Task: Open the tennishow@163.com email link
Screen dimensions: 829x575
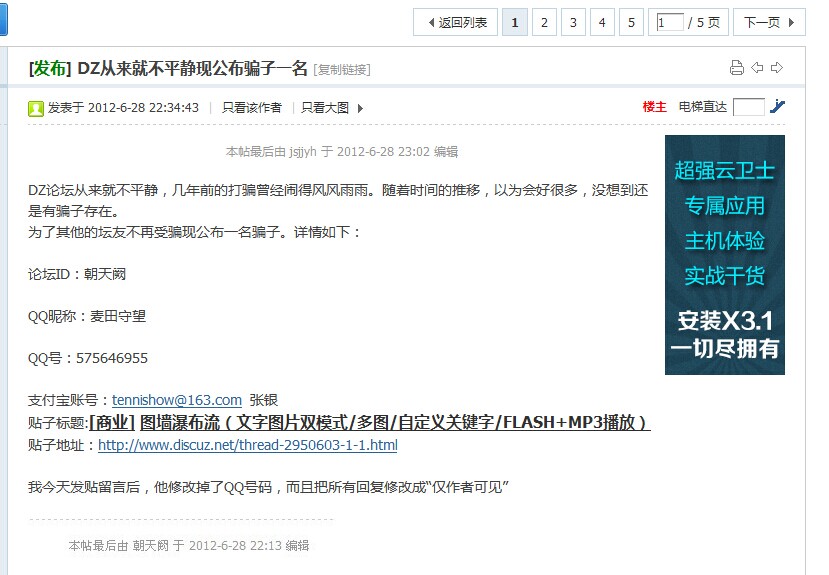Action: [177, 400]
